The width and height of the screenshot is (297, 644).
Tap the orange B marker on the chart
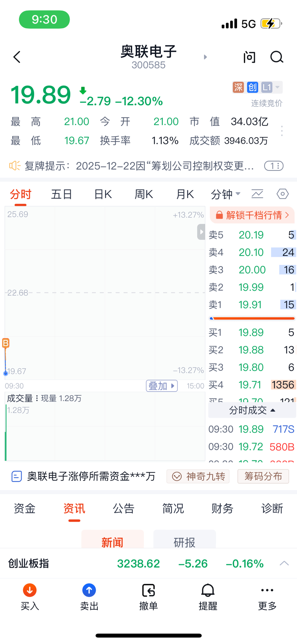(x=6, y=343)
